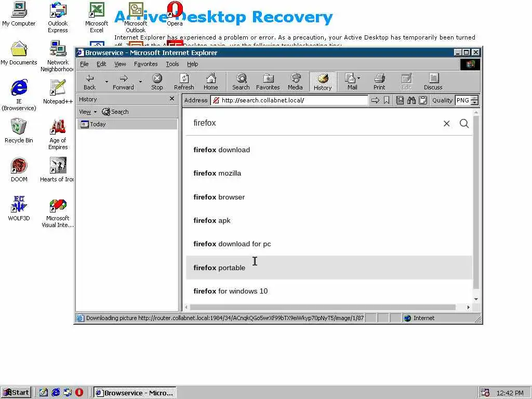Select the Recycle Bin desktop icon
The width and height of the screenshot is (532, 399).
point(19,131)
